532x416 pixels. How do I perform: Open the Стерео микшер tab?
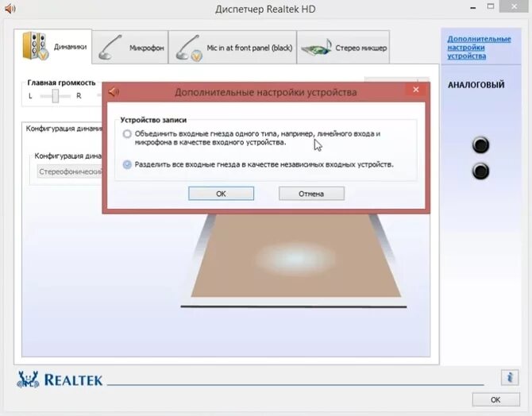pyautogui.click(x=343, y=48)
